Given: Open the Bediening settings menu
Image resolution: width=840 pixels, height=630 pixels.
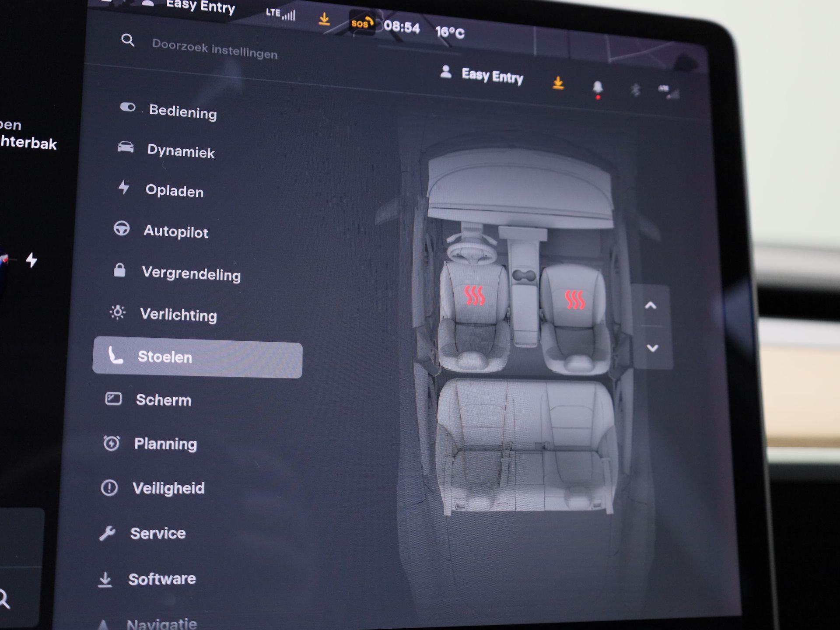Looking at the screenshot, I should [182, 112].
